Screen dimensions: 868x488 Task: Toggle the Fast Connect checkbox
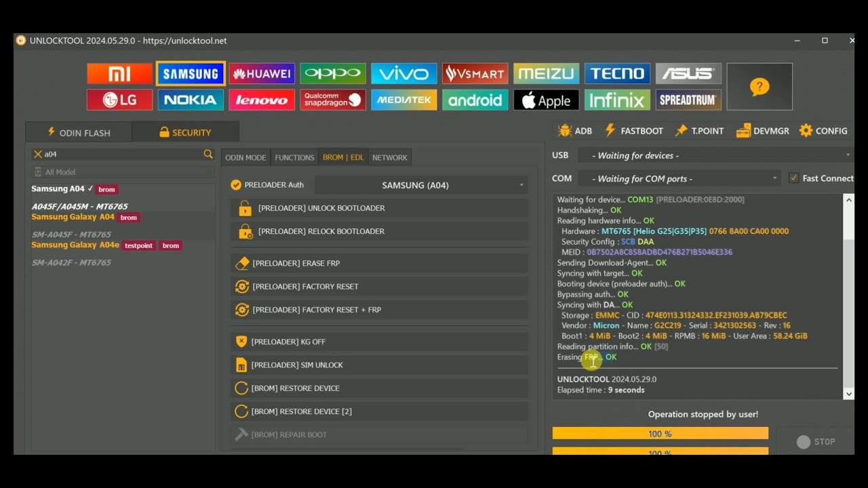(x=793, y=178)
